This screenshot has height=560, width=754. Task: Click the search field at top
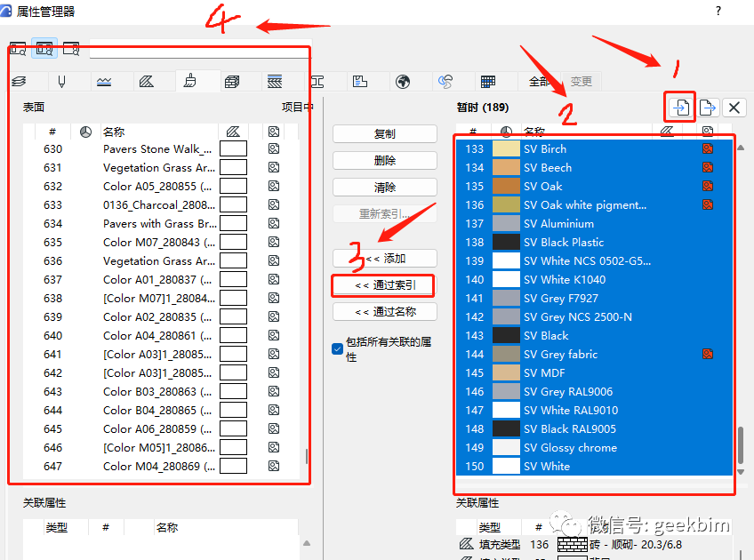coord(201,49)
